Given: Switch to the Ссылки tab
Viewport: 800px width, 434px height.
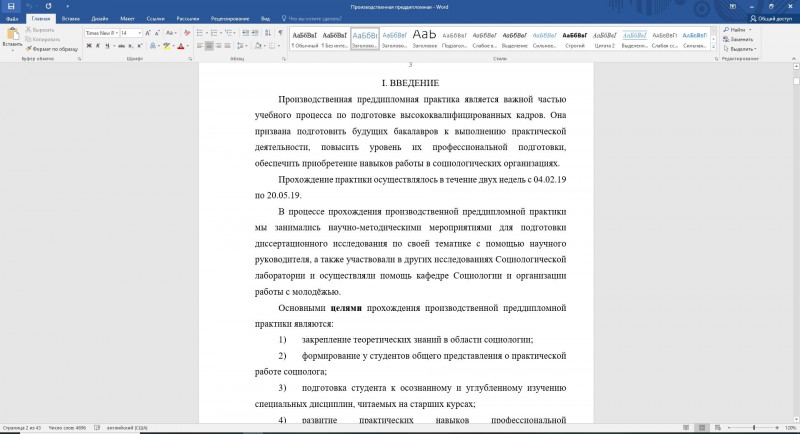Looking at the screenshot, I should click(x=155, y=18).
